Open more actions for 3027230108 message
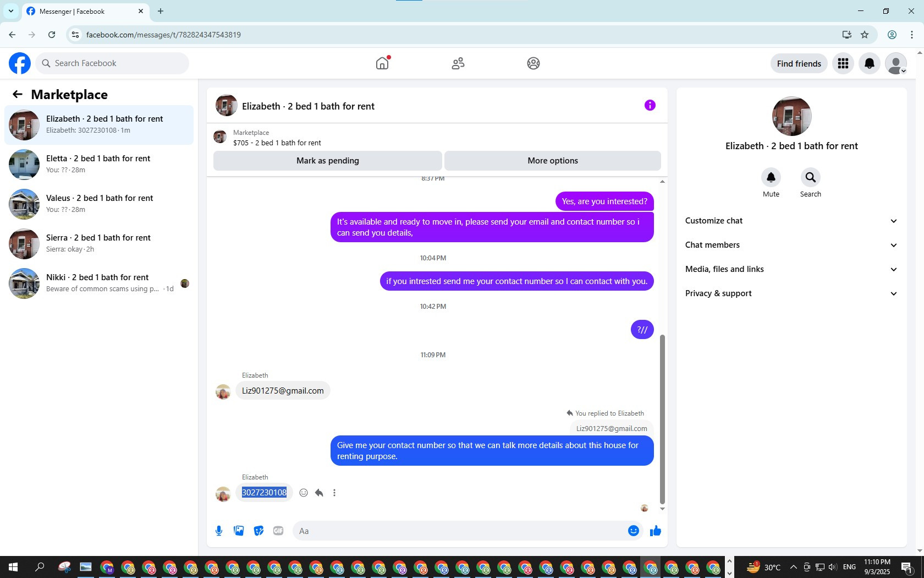The image size is (924, 578). click(334, 493)
